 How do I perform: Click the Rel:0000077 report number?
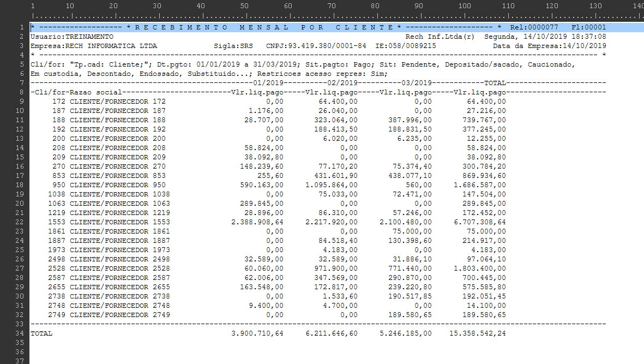click(534, 27)
